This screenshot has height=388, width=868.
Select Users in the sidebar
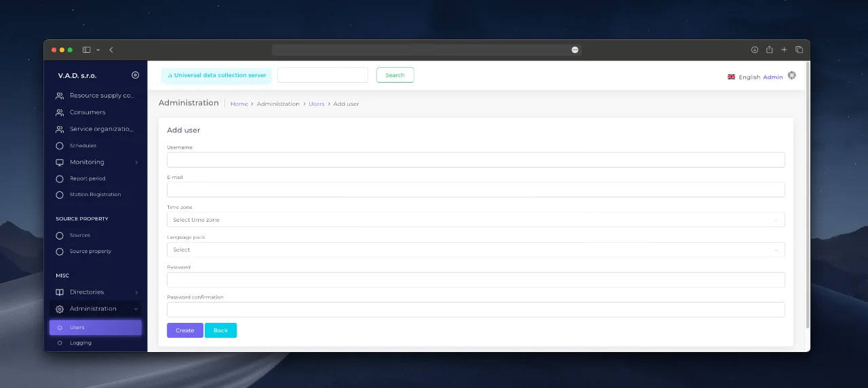96,328
